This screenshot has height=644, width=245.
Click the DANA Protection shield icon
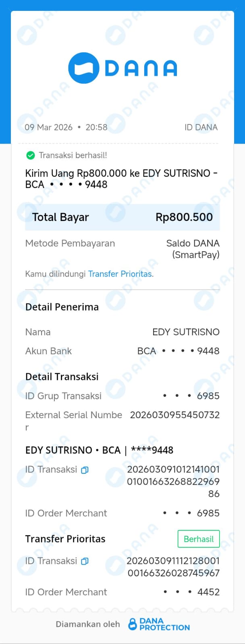tap(132, 624)
